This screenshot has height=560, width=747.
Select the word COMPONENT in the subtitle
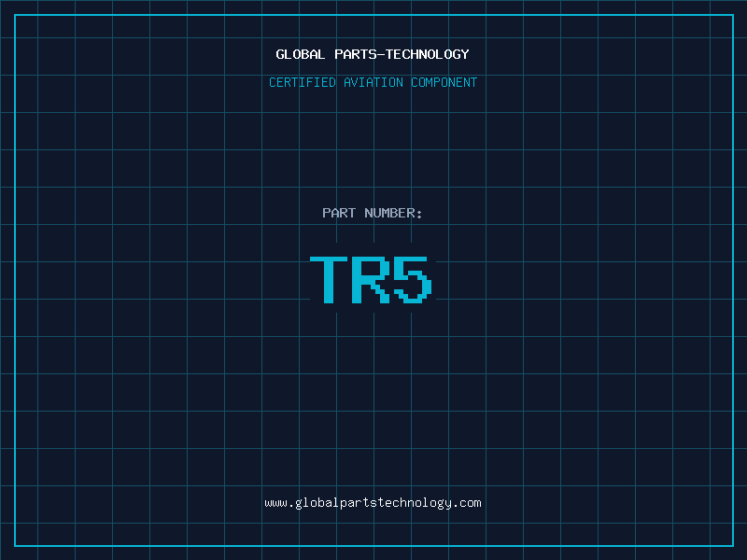click(x=444, y=82)
